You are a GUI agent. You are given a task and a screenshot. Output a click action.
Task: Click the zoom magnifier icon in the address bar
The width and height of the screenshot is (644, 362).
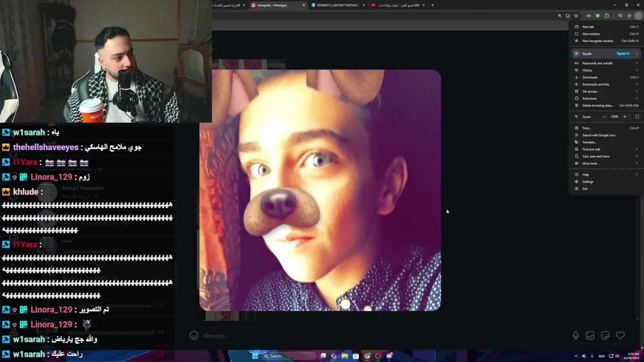point(559,16)
